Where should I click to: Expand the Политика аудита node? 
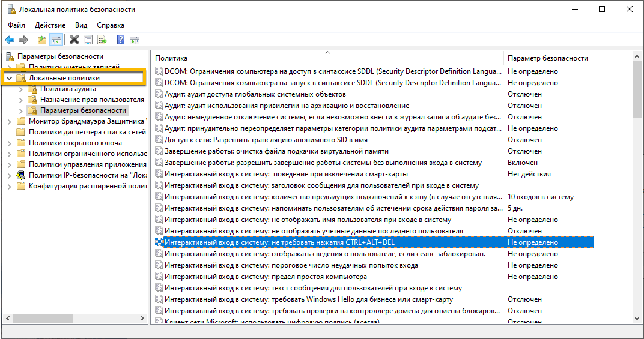[x=20, y=89]
